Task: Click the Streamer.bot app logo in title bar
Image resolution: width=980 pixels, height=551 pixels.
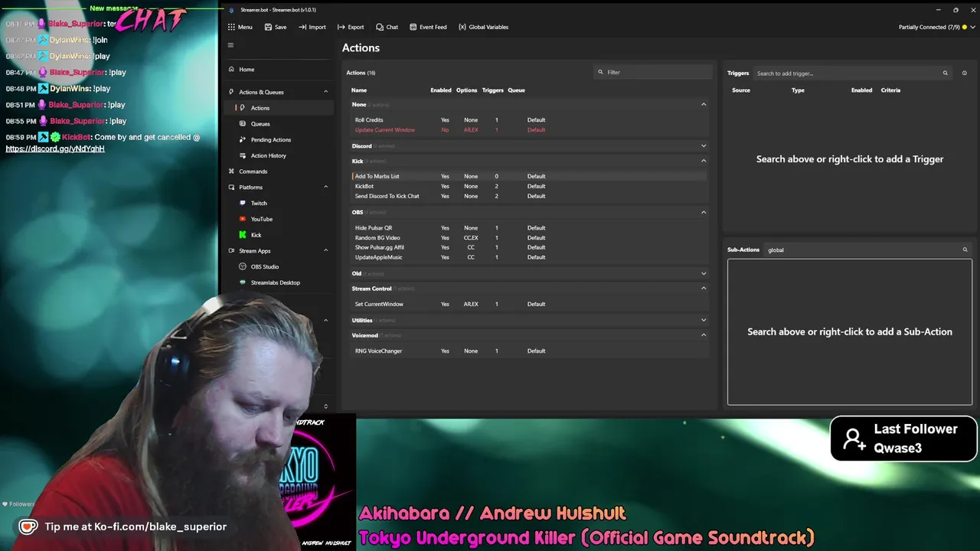Action: [232, 10]
